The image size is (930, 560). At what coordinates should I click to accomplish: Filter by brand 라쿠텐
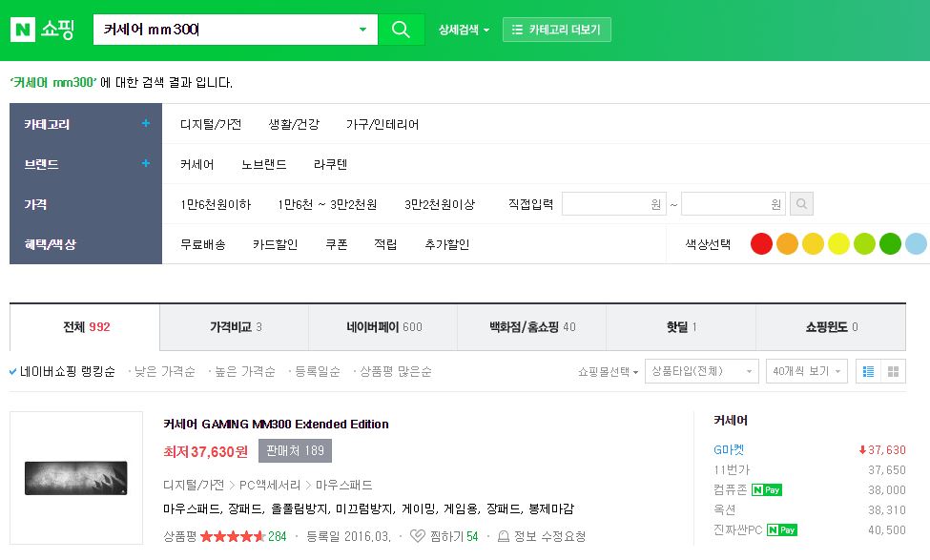[330, 164]
